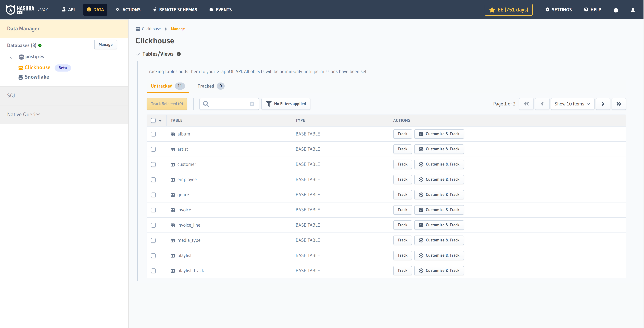
Task: Track the album table
Action: (402, 134)
